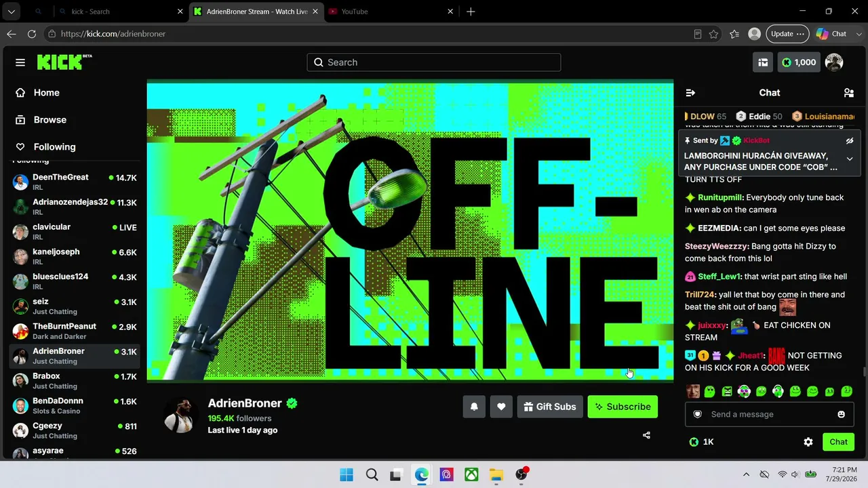This screenshot has height=488, width=868.
Task: Open the browser favorites list icon
Action: 734,34
